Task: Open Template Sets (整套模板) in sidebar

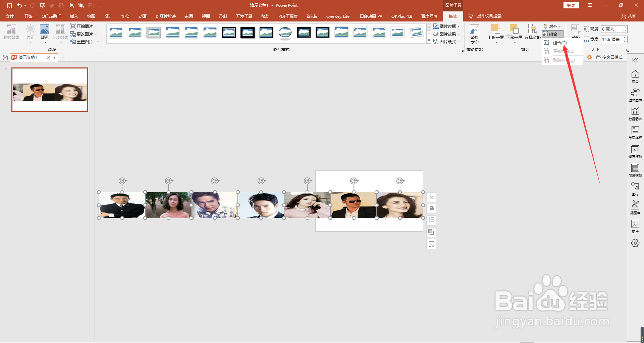Action: point(635,152)
